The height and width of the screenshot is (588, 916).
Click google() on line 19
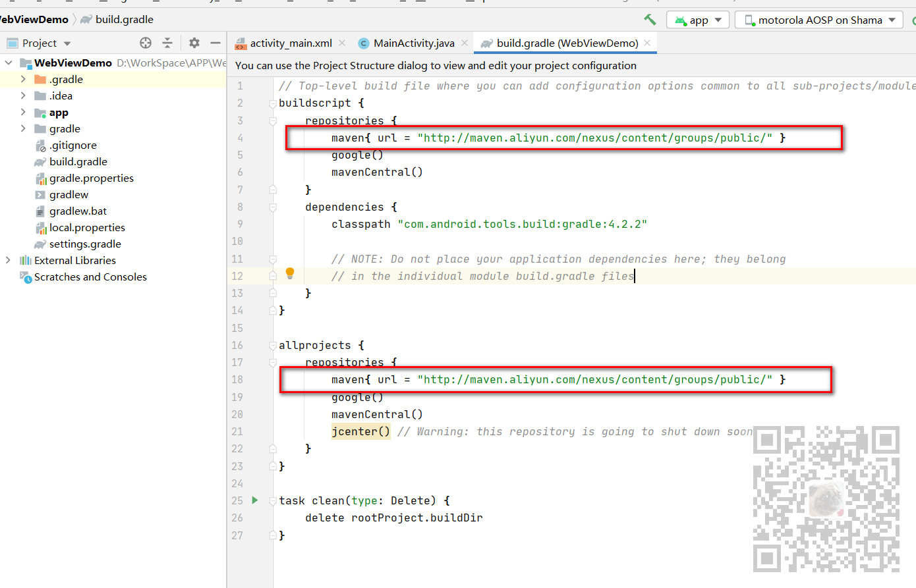[357, 397]
